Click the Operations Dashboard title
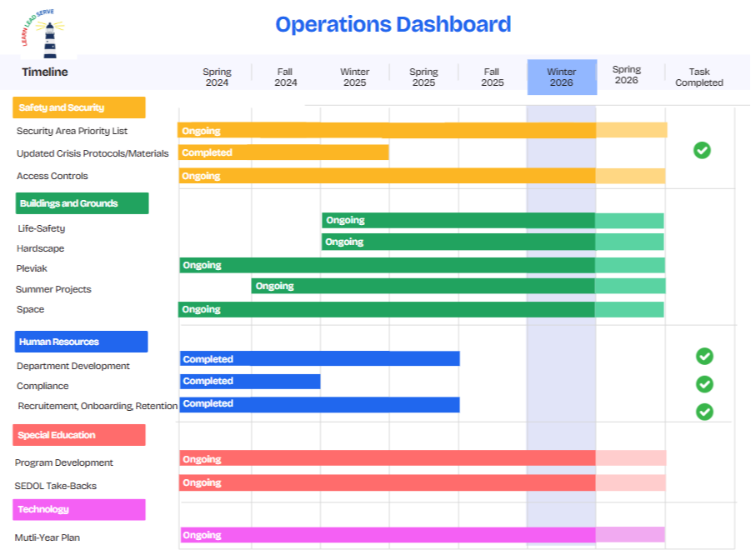 click(393, 24)
